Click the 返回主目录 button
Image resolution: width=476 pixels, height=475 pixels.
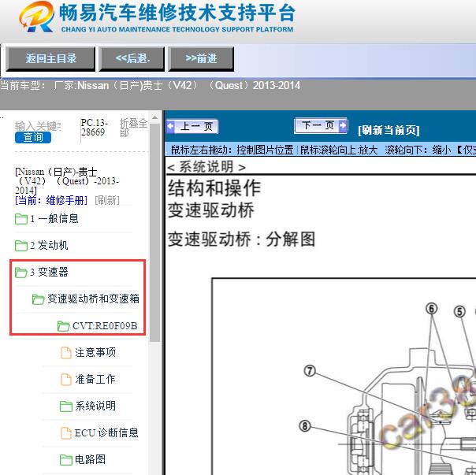(x=50, y=59)
